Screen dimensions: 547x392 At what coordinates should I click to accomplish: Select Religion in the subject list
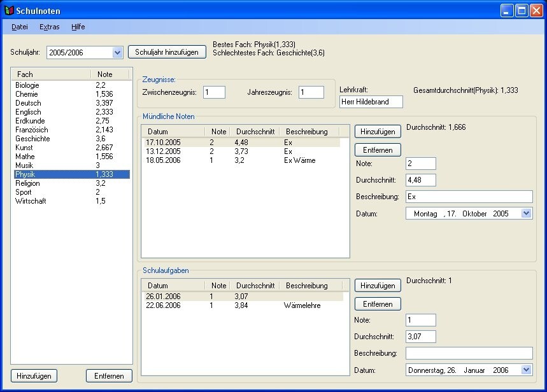point(71,183)
